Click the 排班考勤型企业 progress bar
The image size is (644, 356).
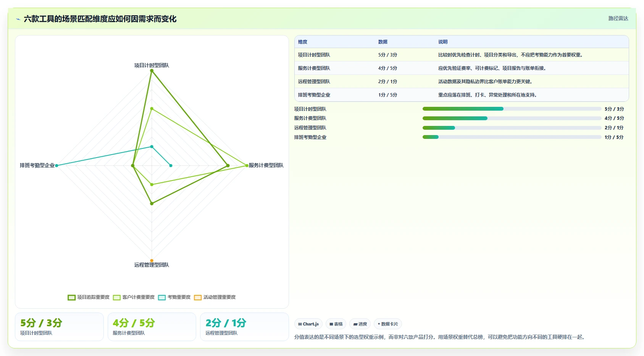512,137
